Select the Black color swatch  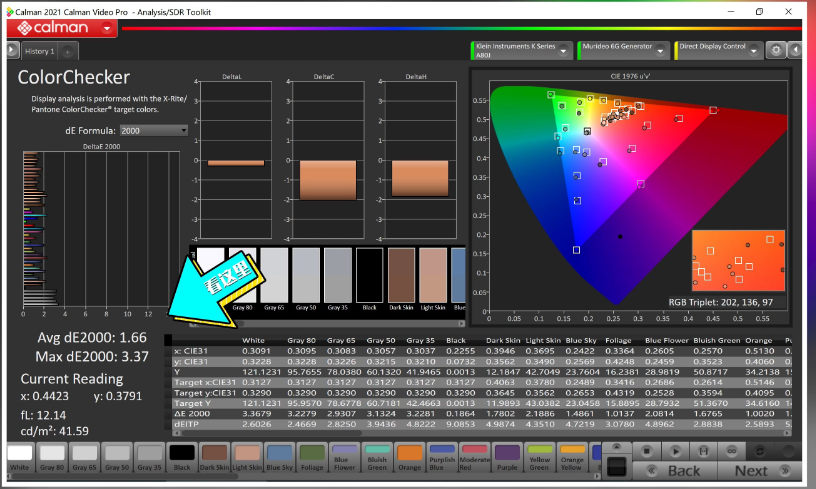(182, 457)
